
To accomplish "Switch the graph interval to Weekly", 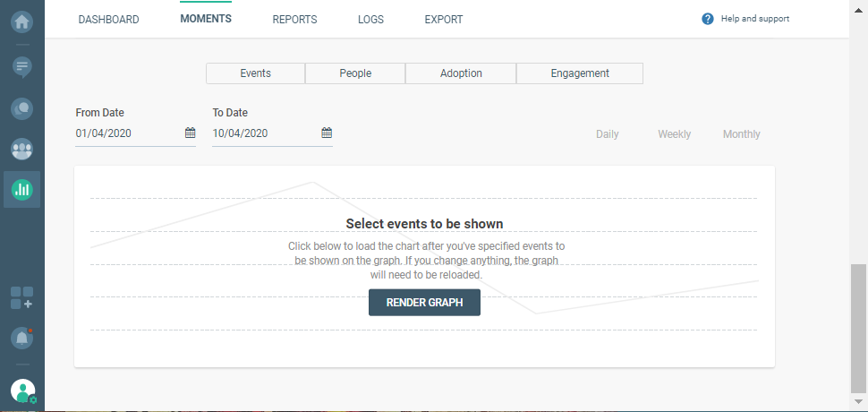I will tap(674, 134).
